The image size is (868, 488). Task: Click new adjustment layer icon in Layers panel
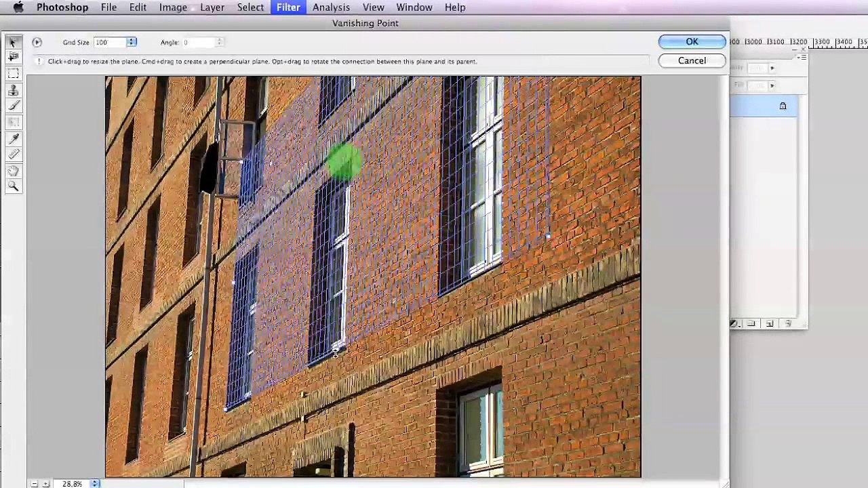click(734, 324)
